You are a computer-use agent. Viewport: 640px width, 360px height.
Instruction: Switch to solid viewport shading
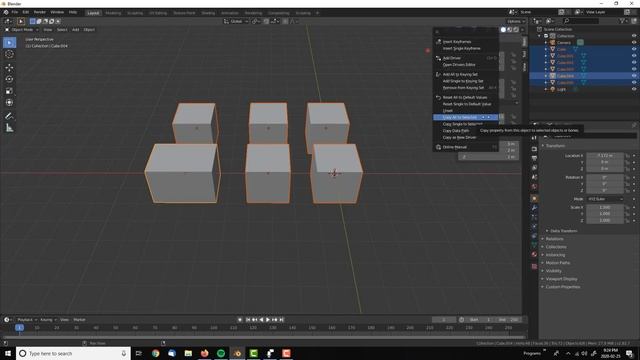(503, 29)
